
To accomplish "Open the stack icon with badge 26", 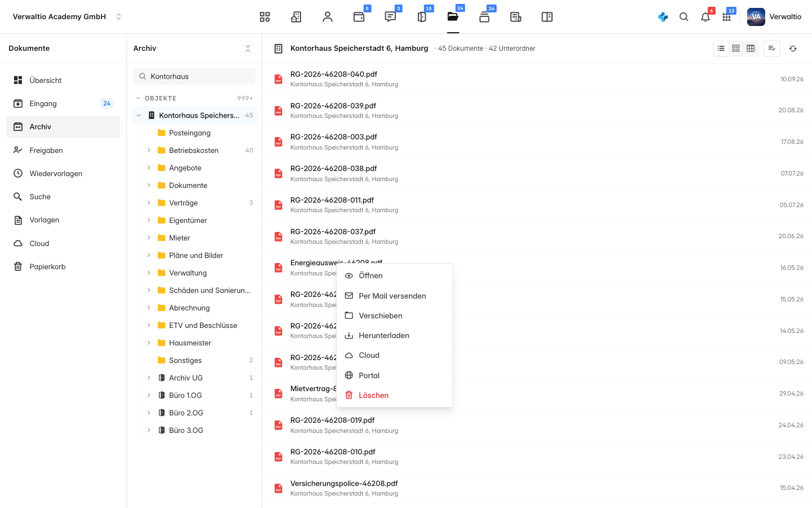I will coord(484,17).
